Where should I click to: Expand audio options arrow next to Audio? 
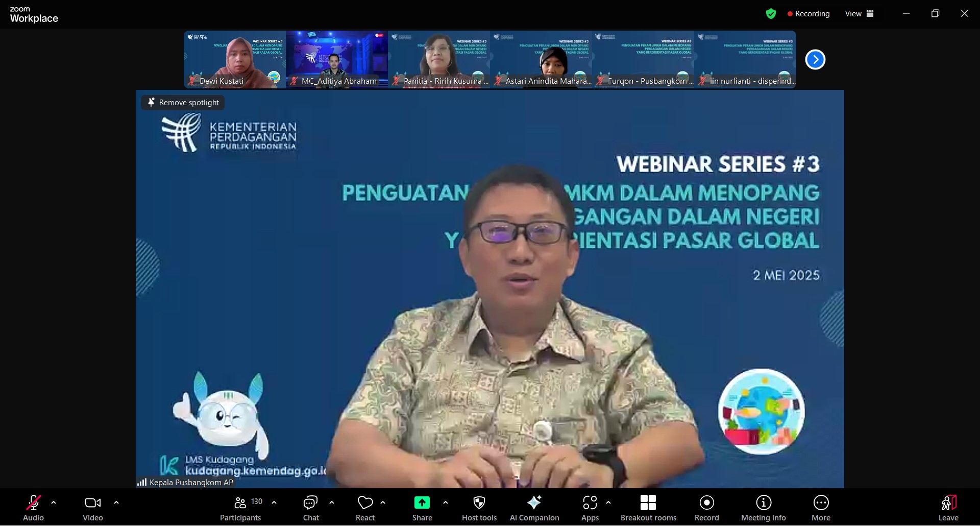coord(54,503)
